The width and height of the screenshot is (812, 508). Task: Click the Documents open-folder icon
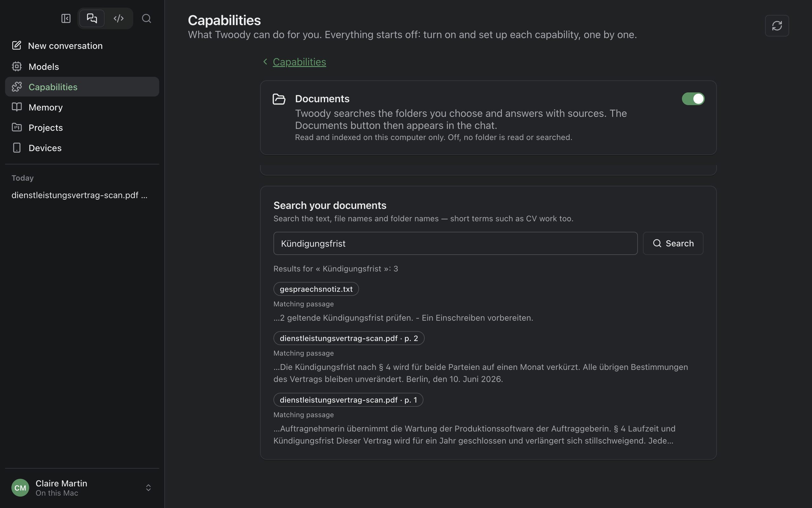click(279, 99)
